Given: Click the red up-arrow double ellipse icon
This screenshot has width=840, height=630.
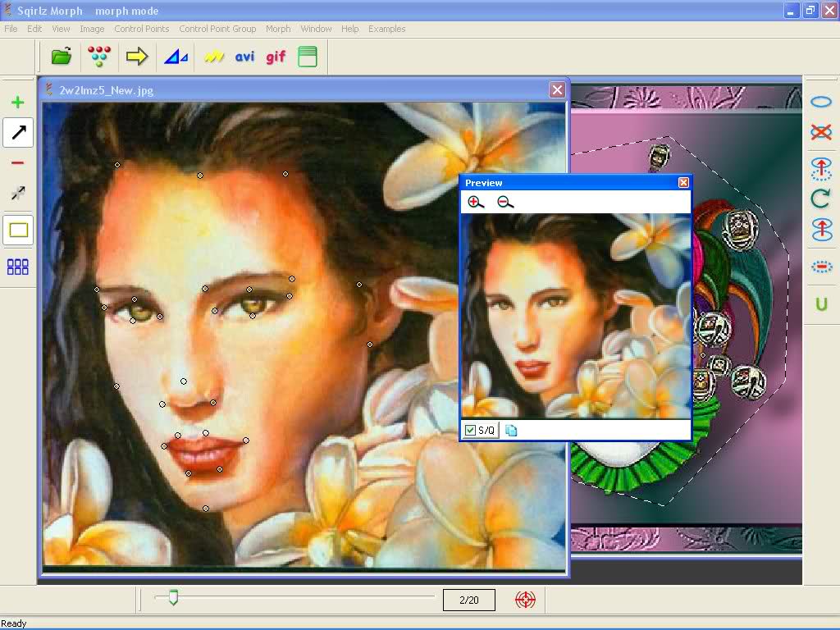Looking at the screenshot, I should (820, 230).
